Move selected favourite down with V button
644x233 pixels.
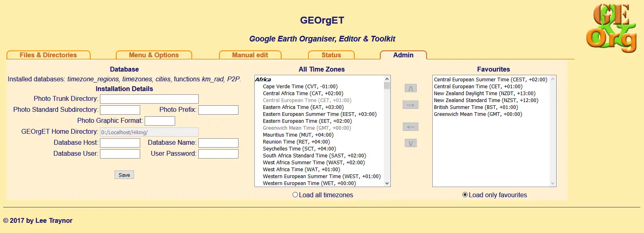point(410,143)
